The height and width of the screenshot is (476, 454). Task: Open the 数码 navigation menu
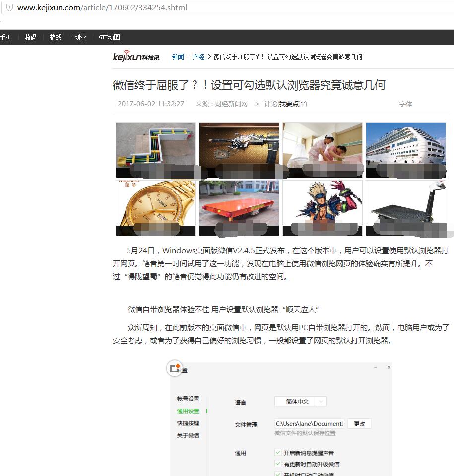coord(30,37)
